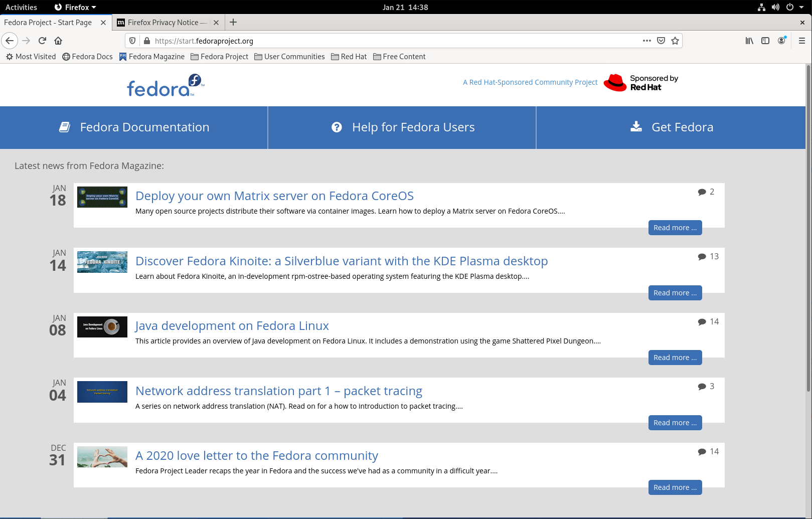Save page to Pocket
The width and height of the screenshot is (812, 519).
[x=661, y=41]
